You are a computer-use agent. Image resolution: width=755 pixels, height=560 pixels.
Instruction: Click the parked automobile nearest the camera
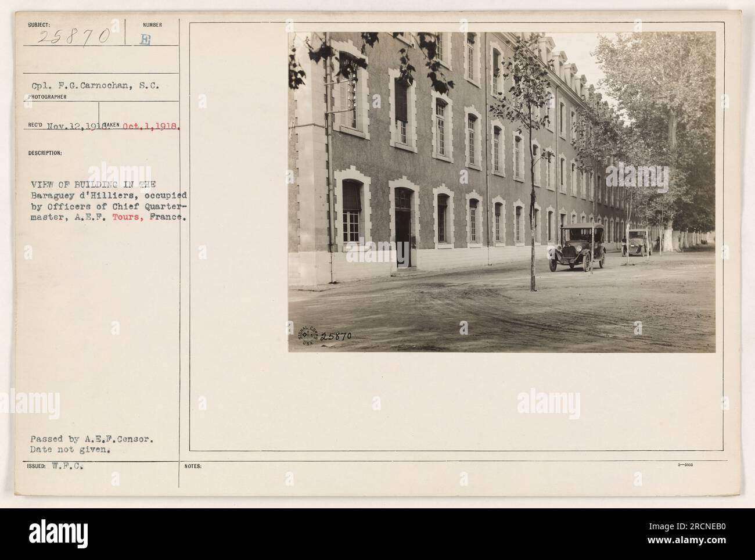tap(577, 247)
